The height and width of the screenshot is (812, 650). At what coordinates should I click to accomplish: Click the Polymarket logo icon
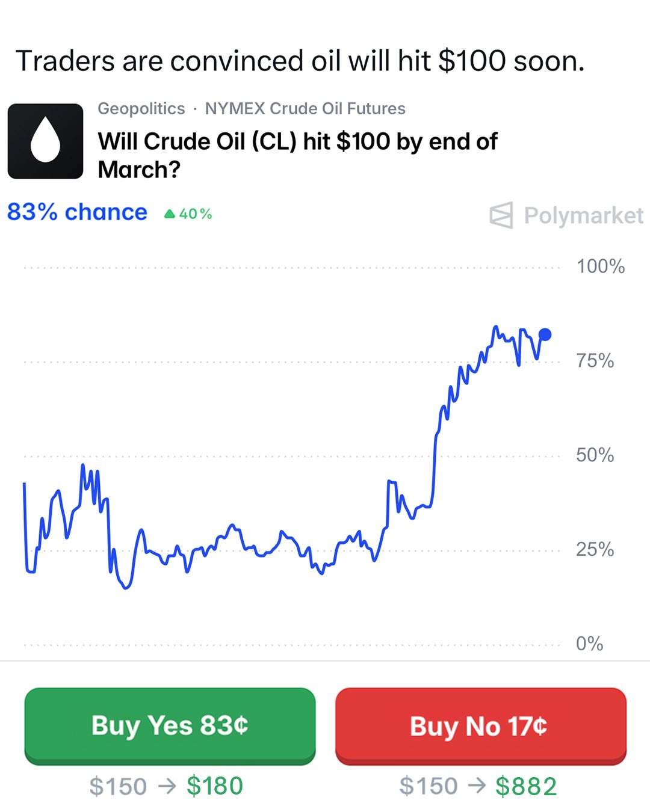501,215
